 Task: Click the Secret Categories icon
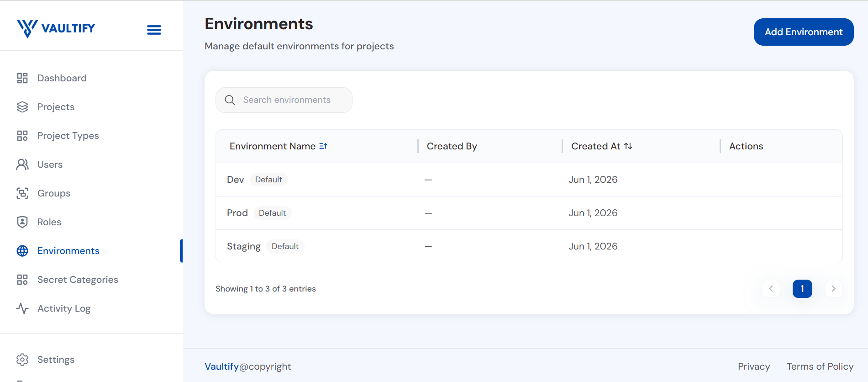(22, 280)
